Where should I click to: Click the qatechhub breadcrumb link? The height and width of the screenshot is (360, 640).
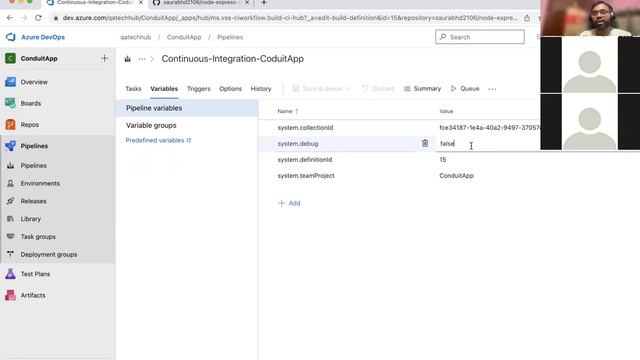[136, 37]
